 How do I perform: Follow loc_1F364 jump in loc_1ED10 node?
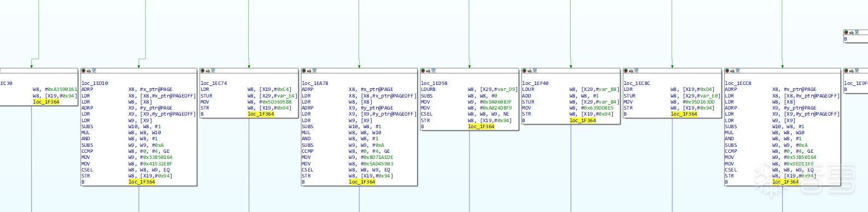(x=142, y=182)
